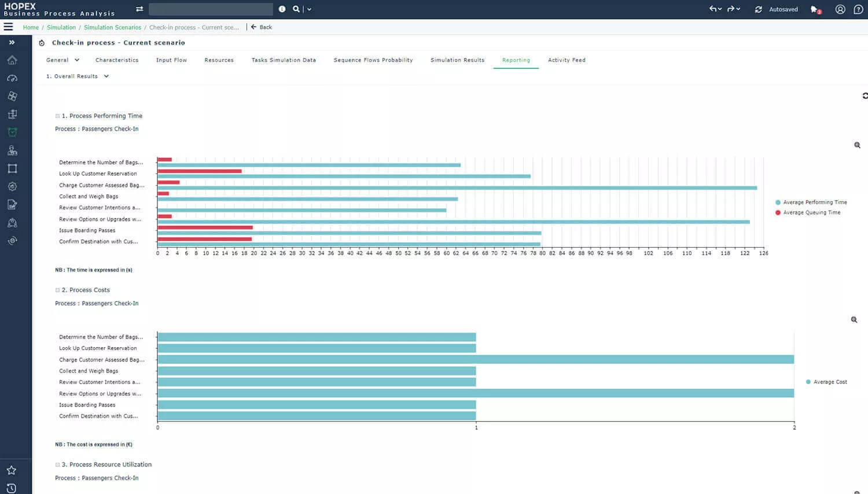
Task: Open search options dropdown arrow
Action: [310, 9]
